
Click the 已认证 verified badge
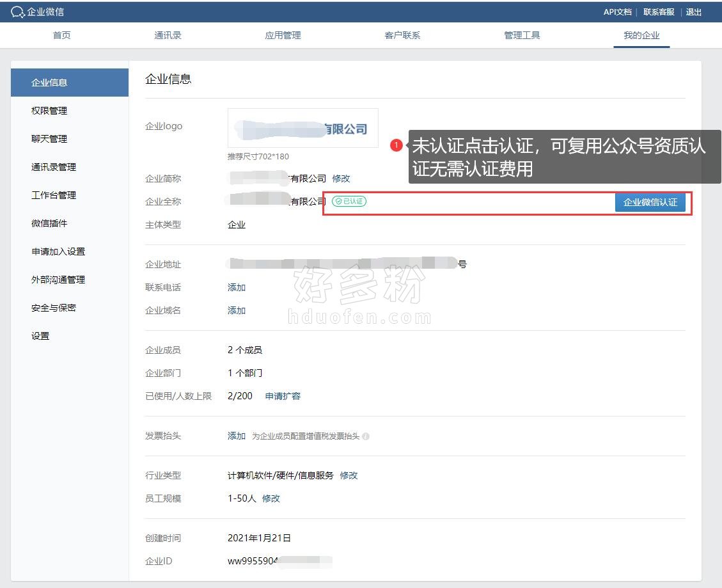[x=349, y=202]
